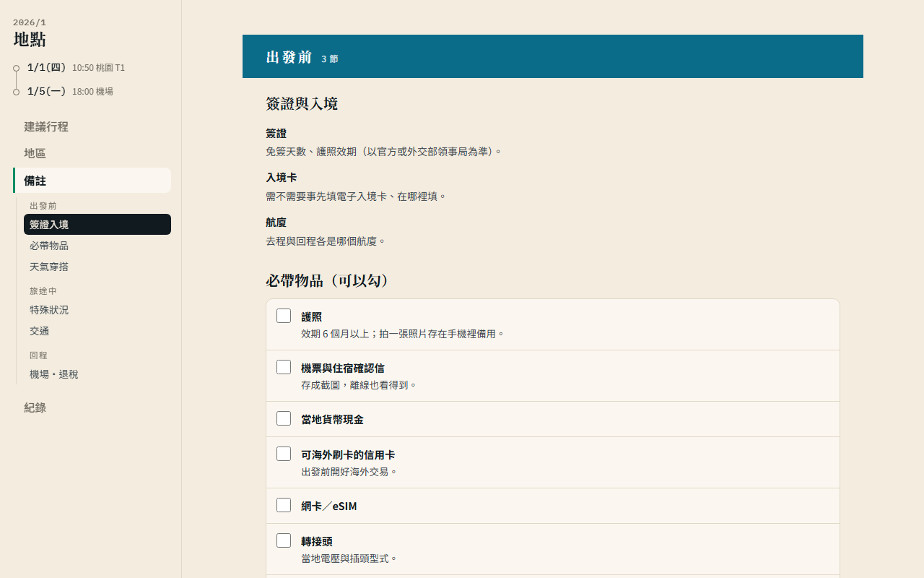Check the 當地貨幣現金 item
The width and height of the screenshot is (924, 578).
pyautogui.click(x=284, y=418)
